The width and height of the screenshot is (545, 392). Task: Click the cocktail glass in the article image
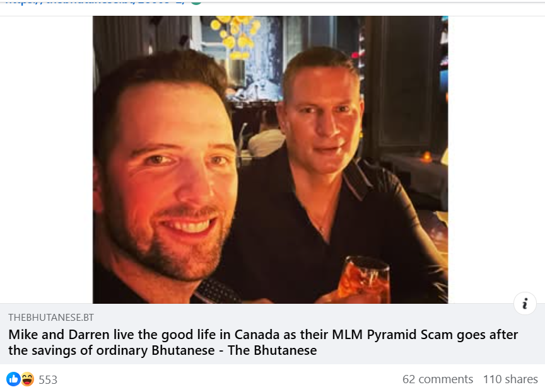(364, 280)
